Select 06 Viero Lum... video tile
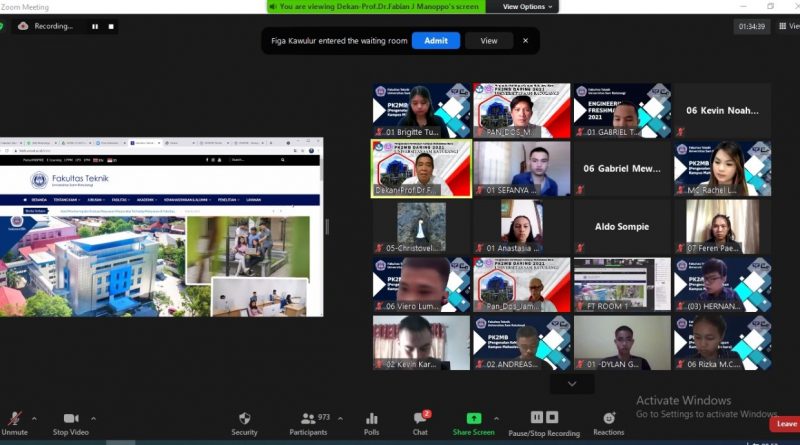Screen dimensions: 800x445 tap(421, 285)
